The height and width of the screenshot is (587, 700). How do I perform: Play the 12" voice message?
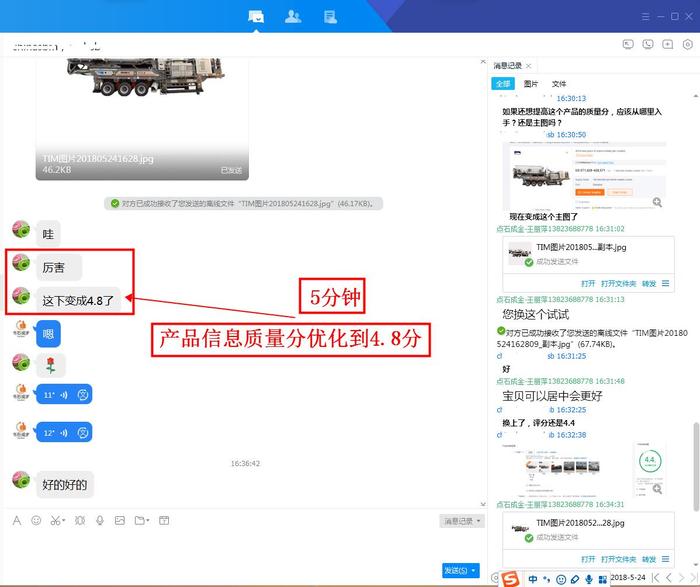[64, 433]
